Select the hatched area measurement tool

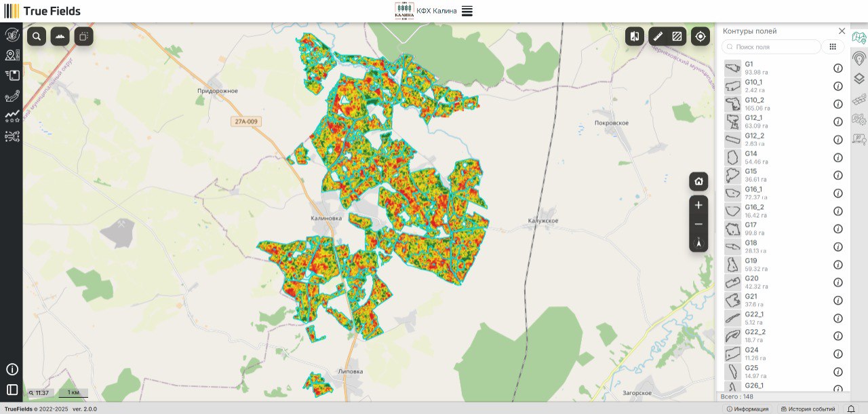click(677, 37)
